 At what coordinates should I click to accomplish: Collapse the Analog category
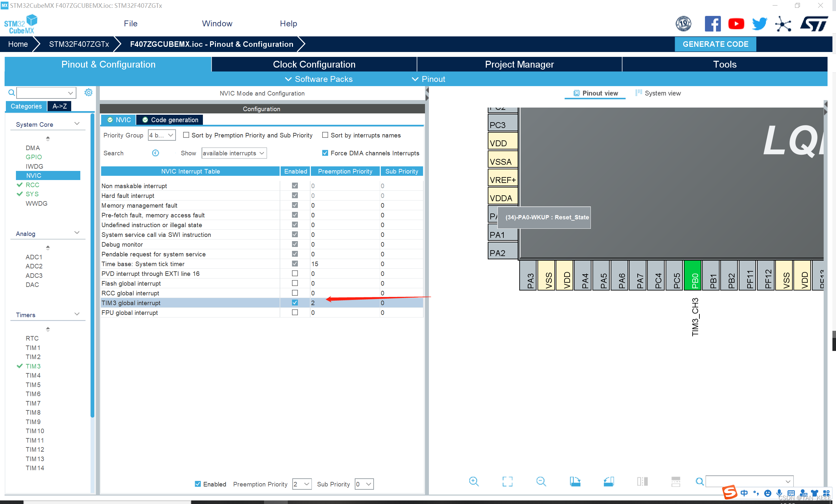pyautogui.click(x=77, y=233)
